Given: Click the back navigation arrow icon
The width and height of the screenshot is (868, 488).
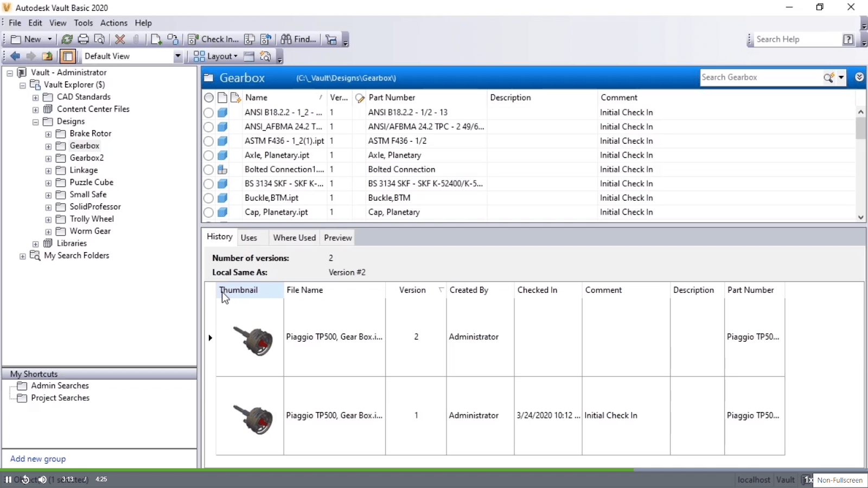Looking at the screenshot, I should tap(15, 56).
